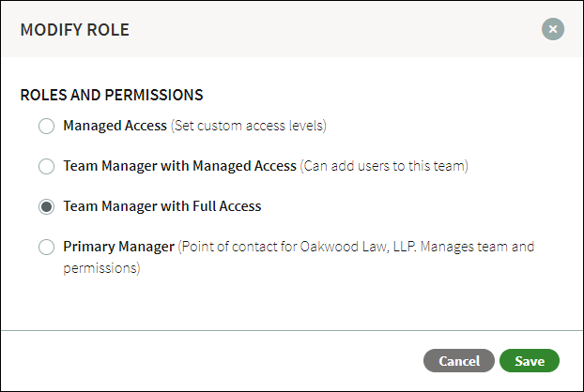Click the 'Set custom access levels' hint text

point(249,126)
